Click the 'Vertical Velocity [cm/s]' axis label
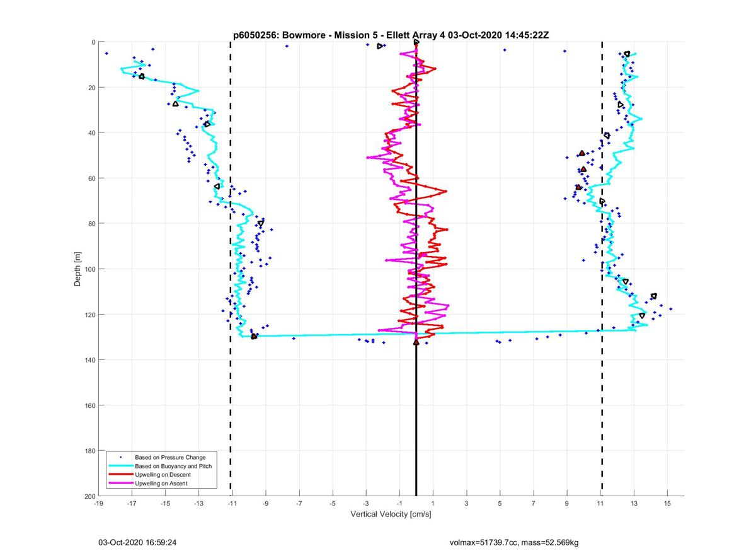This screenshot has height=558, width=756. click(391, 514)
